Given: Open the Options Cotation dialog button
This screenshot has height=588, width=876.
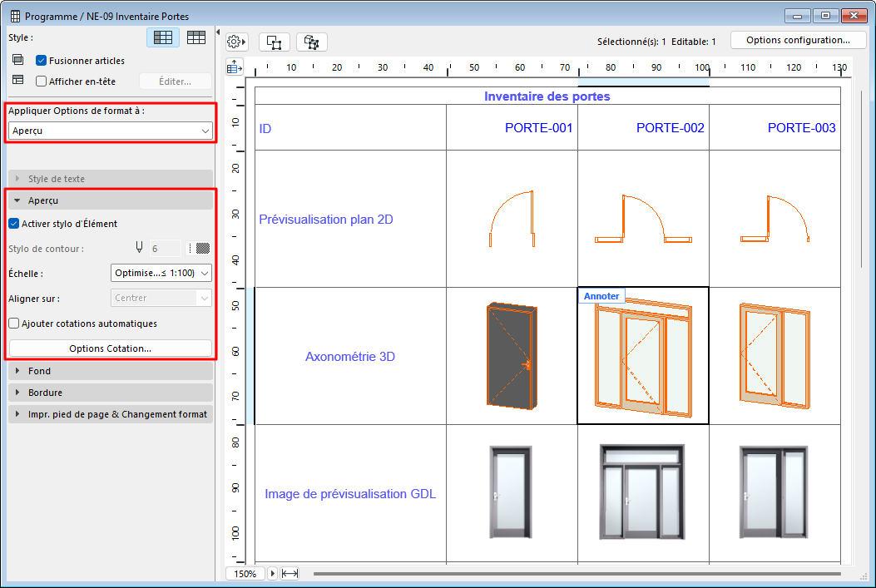Looking at the screenshot, I should click(x=111, y=348).
